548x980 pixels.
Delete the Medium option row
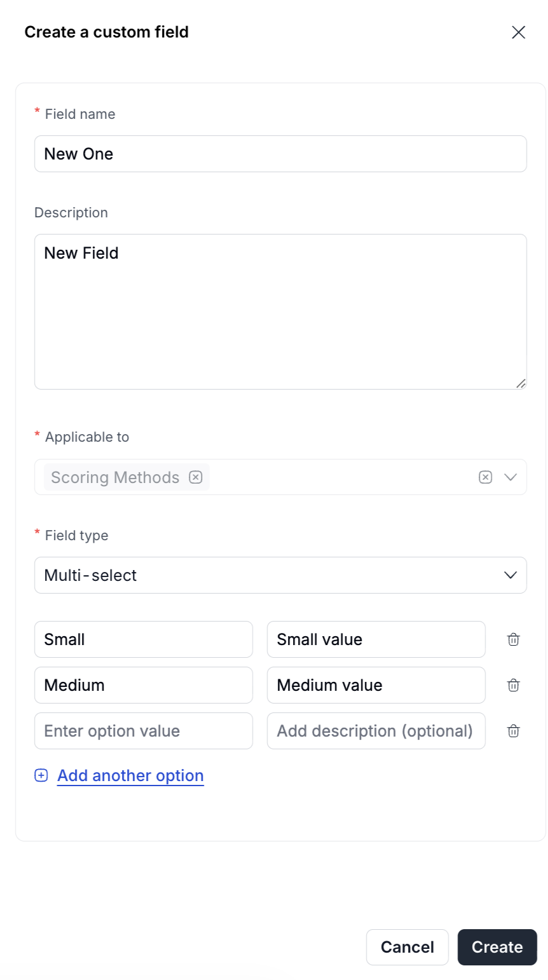513,685
